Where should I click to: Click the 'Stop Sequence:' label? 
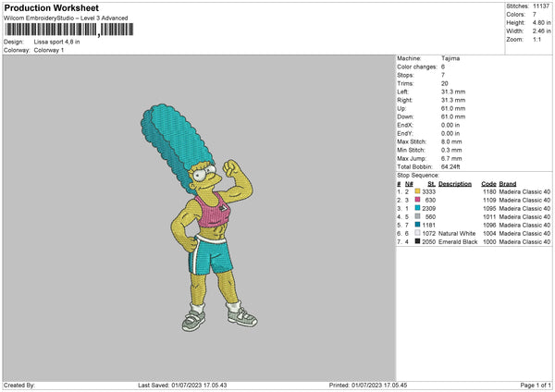click(x=418, y=176)
